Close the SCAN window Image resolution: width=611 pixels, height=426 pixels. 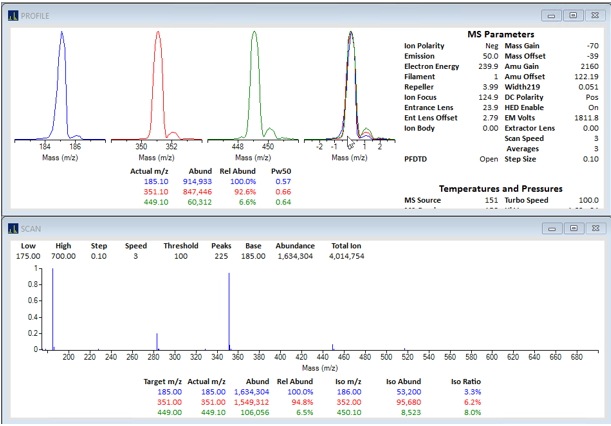click(x=595, y=228)
